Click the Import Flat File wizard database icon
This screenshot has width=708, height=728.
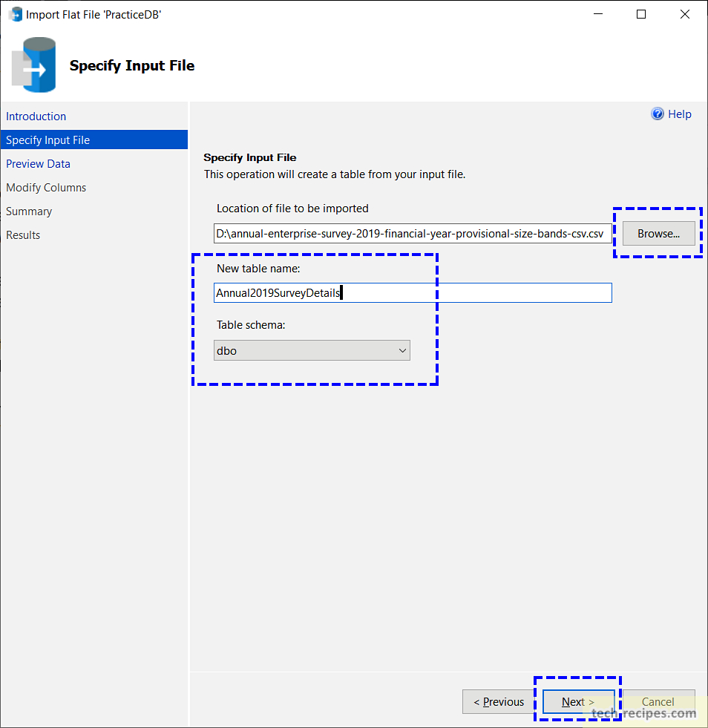click(x=32, y=65)
